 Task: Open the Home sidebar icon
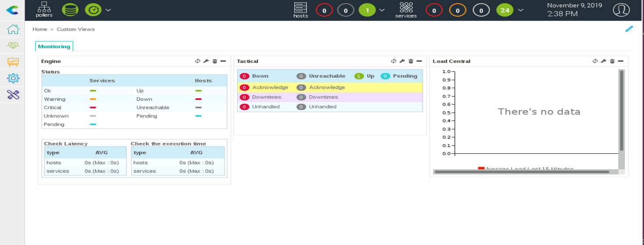13,29
